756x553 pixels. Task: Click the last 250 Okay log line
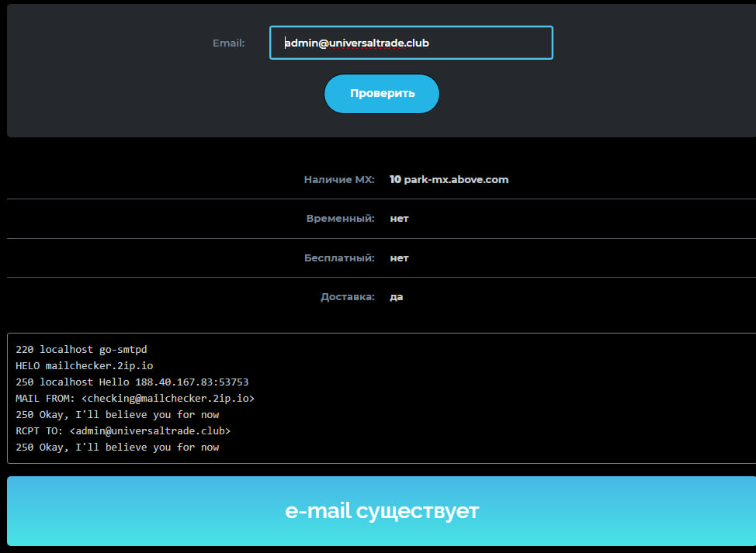click(117, 448)
